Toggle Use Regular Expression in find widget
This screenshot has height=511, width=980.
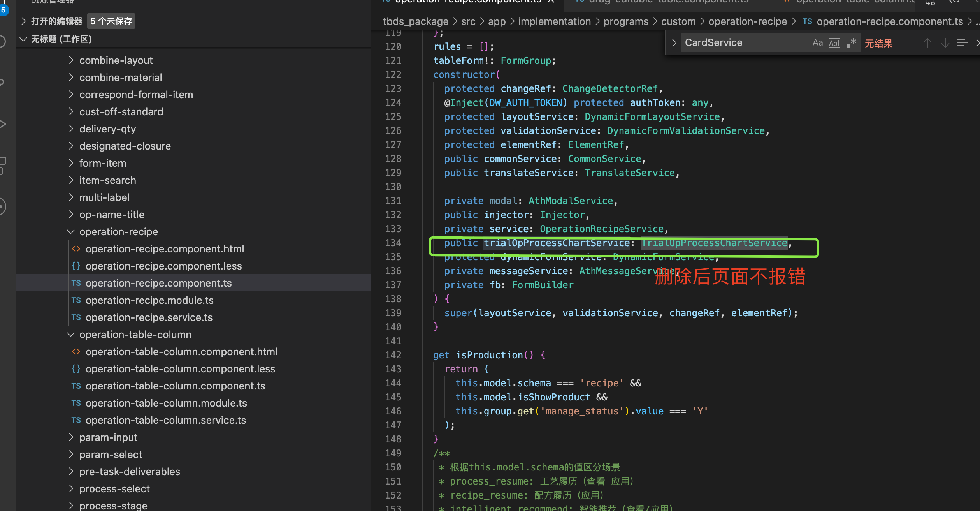click(851, 43)
